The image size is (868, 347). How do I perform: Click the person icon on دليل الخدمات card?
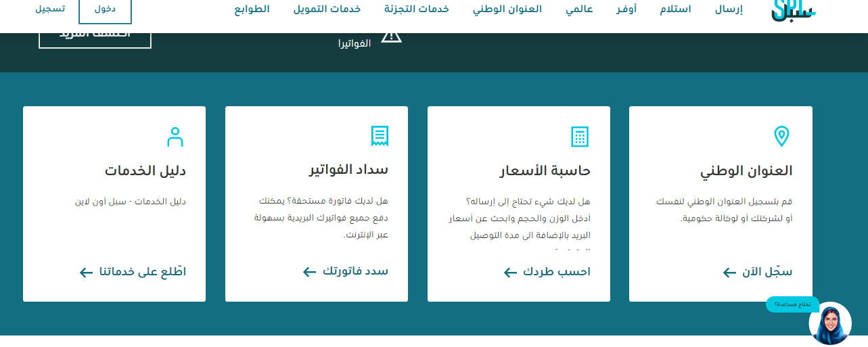[x=175, y=137]
